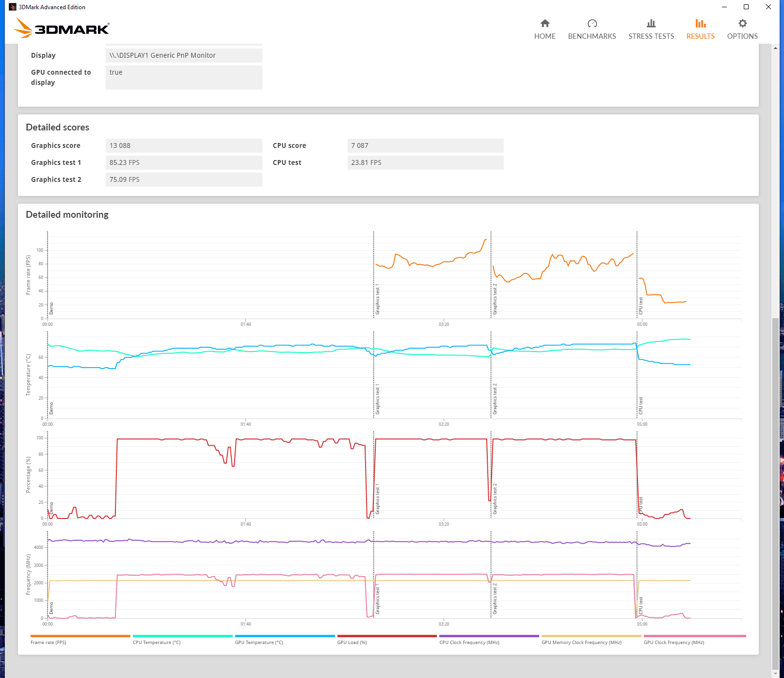
Task: Click Demo marker on Temperature chart
Action: [51, 408]
